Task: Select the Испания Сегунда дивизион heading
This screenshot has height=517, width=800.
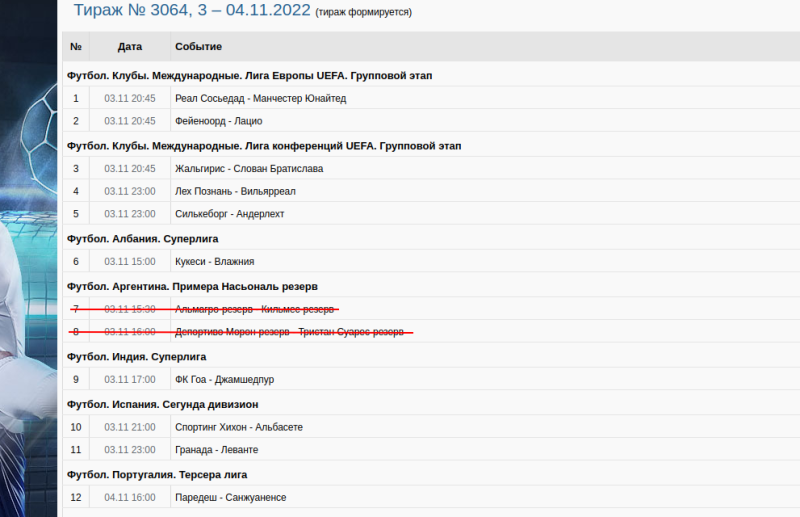Action: pos(163,404)
